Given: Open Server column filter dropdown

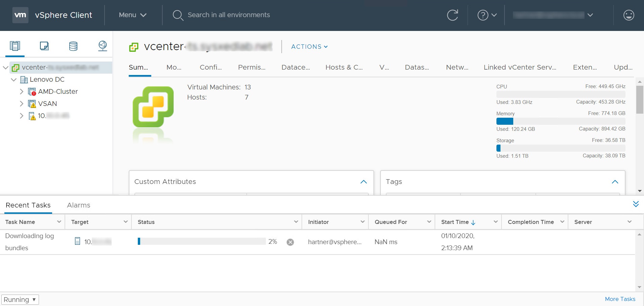Looking at the screenshot, I should pyautogui.click(x=629, y=222).
